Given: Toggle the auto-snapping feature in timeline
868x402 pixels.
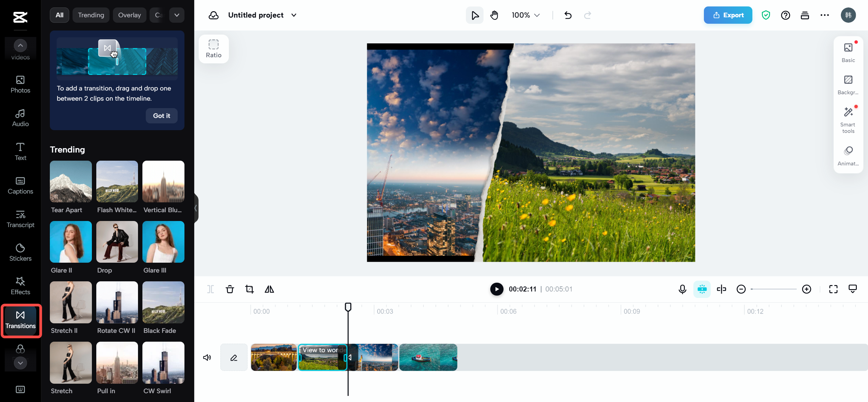Looking at the screenshot, I should click(702, 289).
